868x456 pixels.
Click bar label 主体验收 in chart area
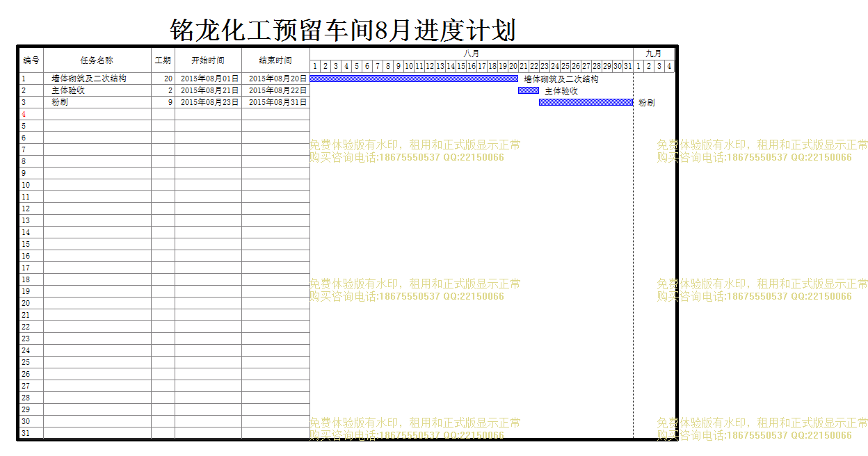pos(561,91)
